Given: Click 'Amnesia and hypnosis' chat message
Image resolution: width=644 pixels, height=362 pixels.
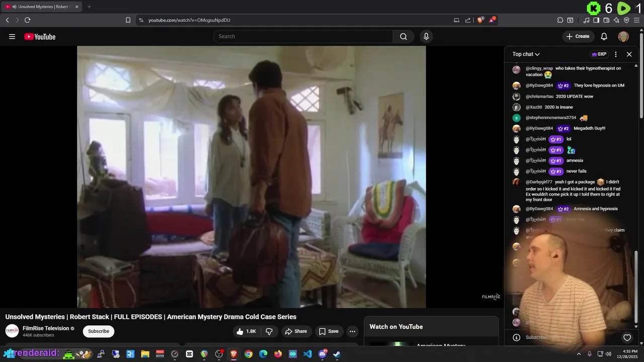Looking at the screenshot, I should (x=596, y=209).
